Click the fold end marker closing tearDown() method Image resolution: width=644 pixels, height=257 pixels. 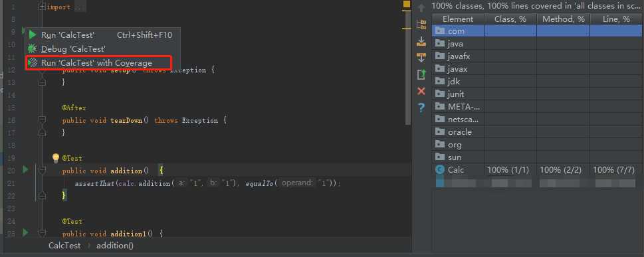click(42, 133)
